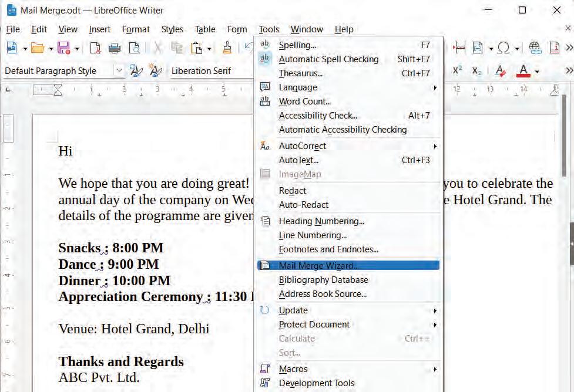Open the Special Character dropdown arrow

tap(517, 49)
